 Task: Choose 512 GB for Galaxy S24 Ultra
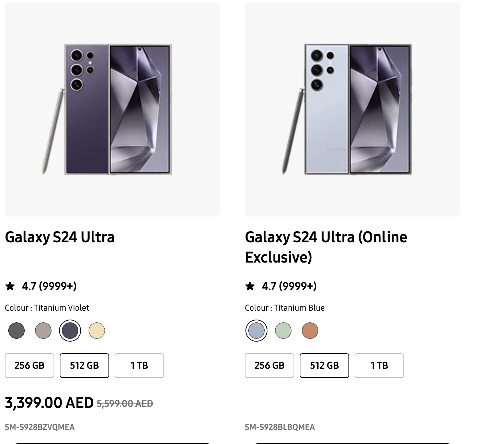(84, 365)
